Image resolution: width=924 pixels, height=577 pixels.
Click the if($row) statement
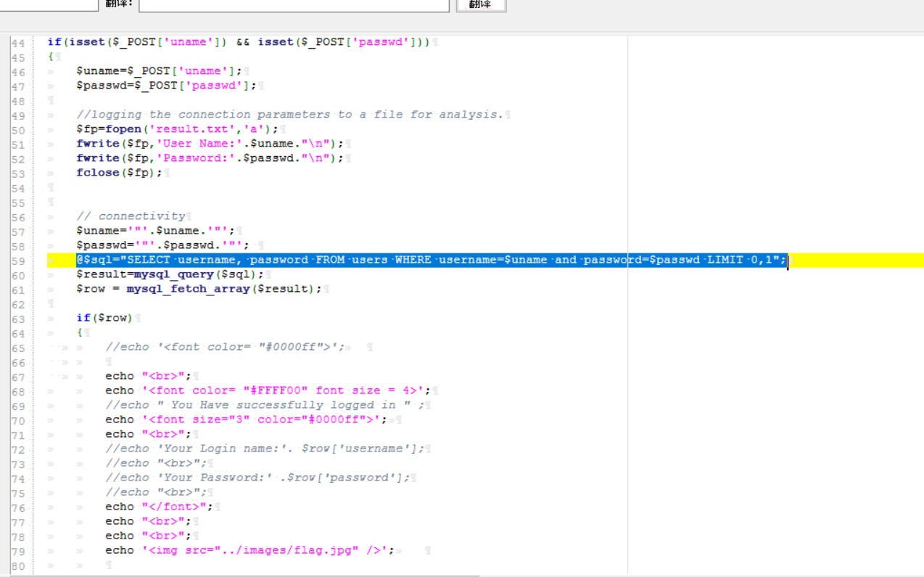pyautogui.click(x=104, y=318)
